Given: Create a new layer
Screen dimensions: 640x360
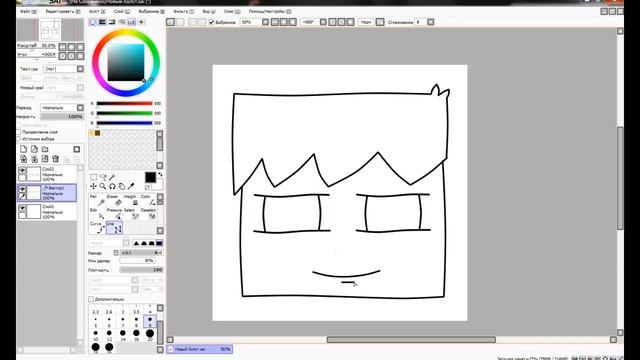Looking at the screenshot, I should 24,149.
